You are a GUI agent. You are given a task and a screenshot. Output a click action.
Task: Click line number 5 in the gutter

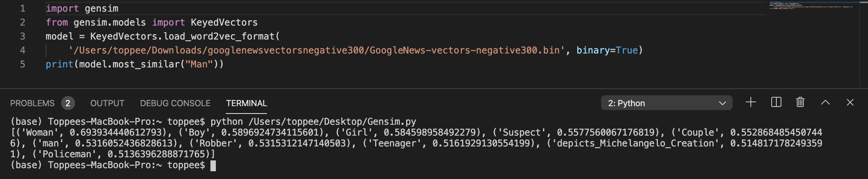pos(22,64)
